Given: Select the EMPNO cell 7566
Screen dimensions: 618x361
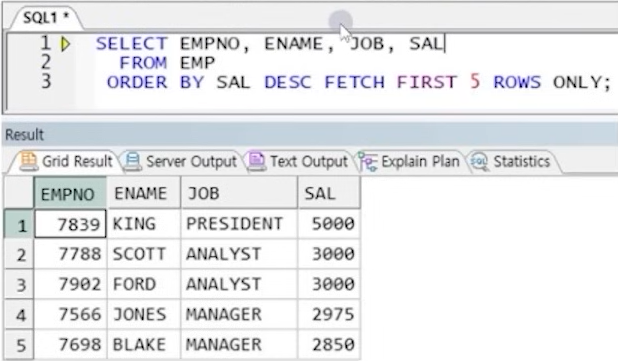Looking at the screenshot, I should (x=70, y=314).
